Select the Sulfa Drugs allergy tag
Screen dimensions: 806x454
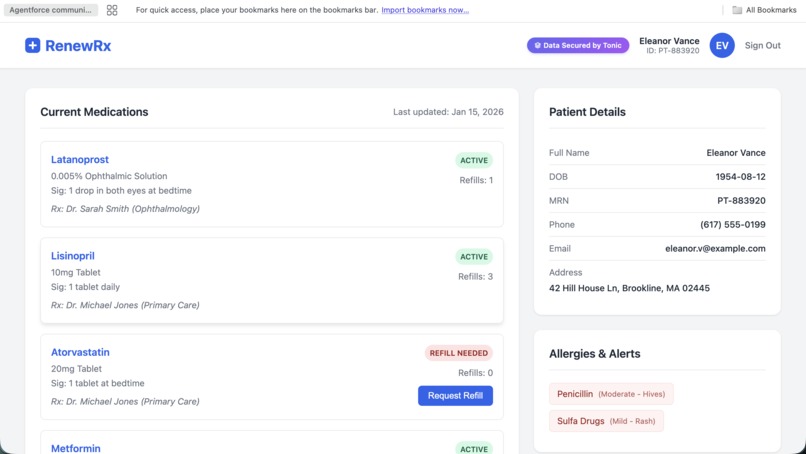(x=606, y=421)
